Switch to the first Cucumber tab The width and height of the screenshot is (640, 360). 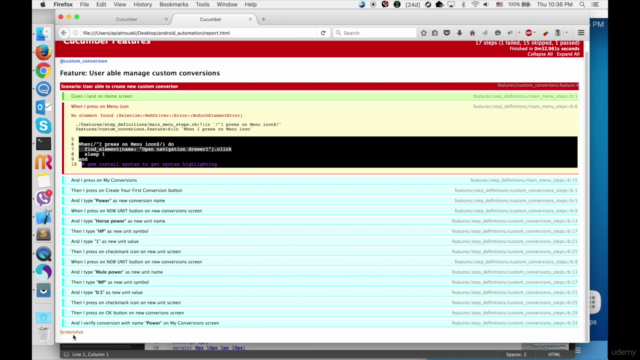(x=127, y=19)
